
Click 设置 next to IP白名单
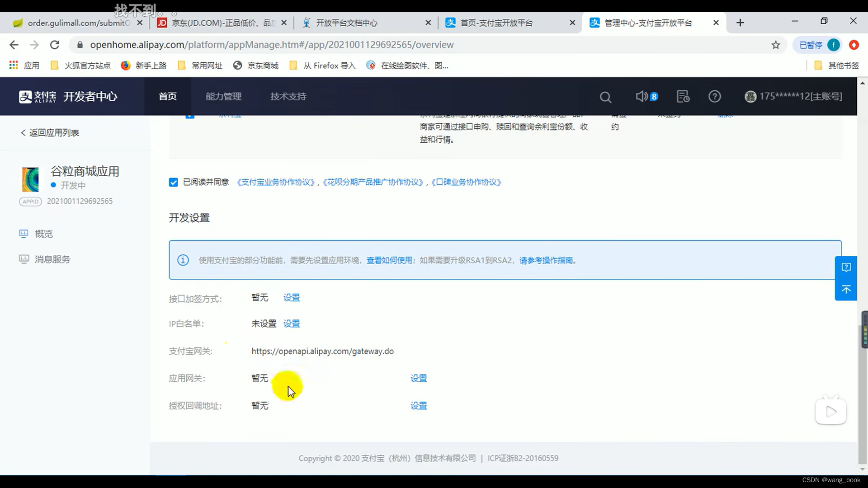[x=292, y=324]
